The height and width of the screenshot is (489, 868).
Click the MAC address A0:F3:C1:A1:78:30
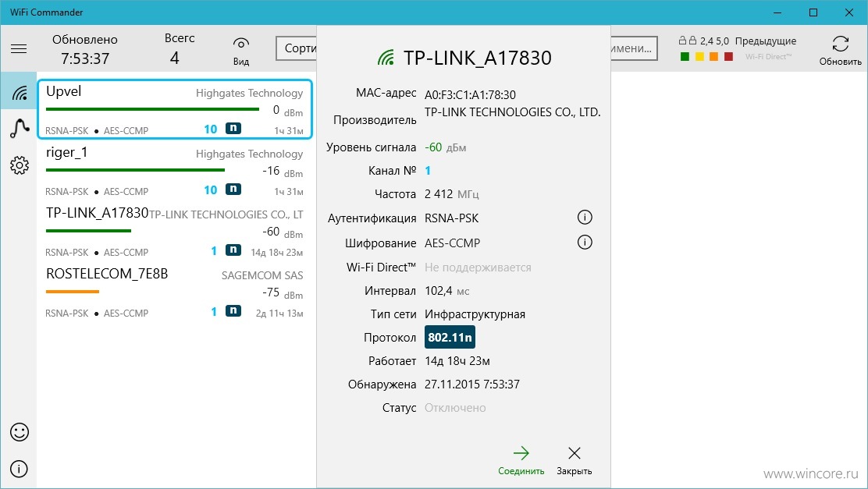470,94
